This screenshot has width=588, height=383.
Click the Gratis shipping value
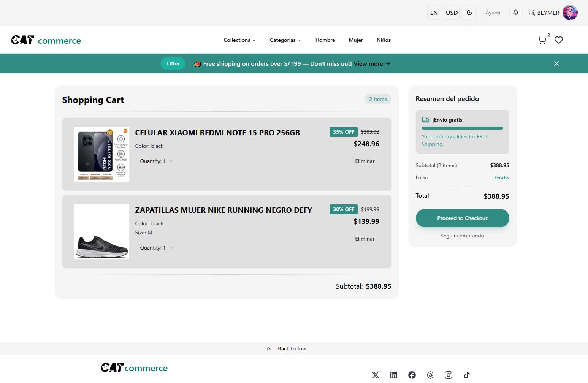click(502, 177)
